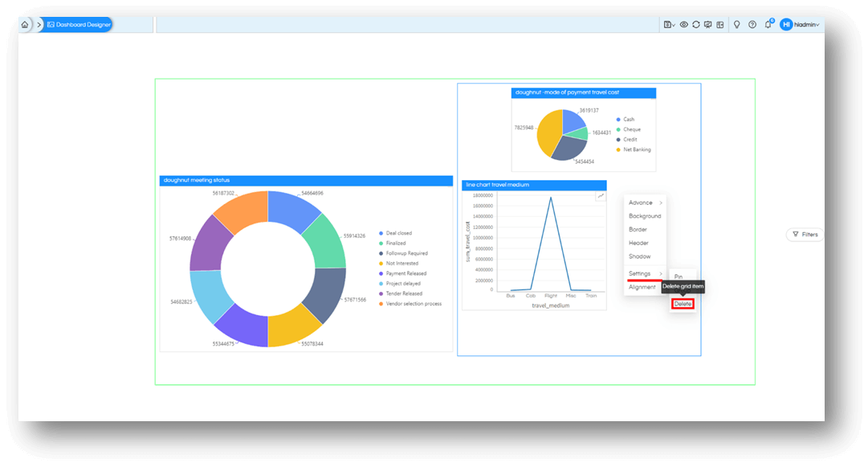
Task: Open the save dashboard dropdown
Action: [x=670, y=24]
